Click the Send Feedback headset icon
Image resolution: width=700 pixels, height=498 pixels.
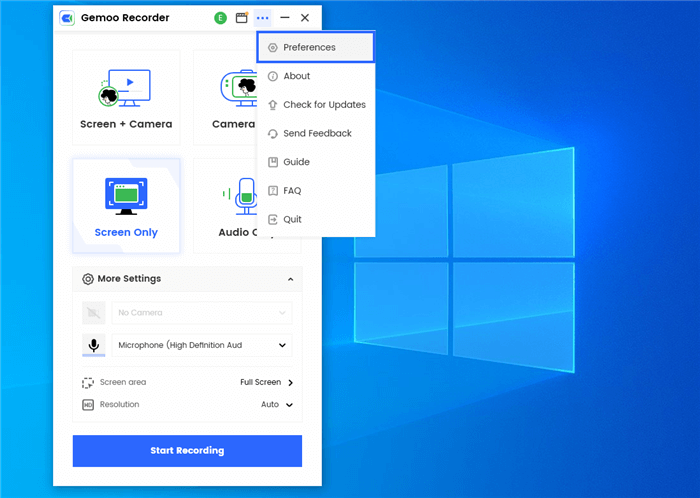pyautogui.click(x=273, y=133)
